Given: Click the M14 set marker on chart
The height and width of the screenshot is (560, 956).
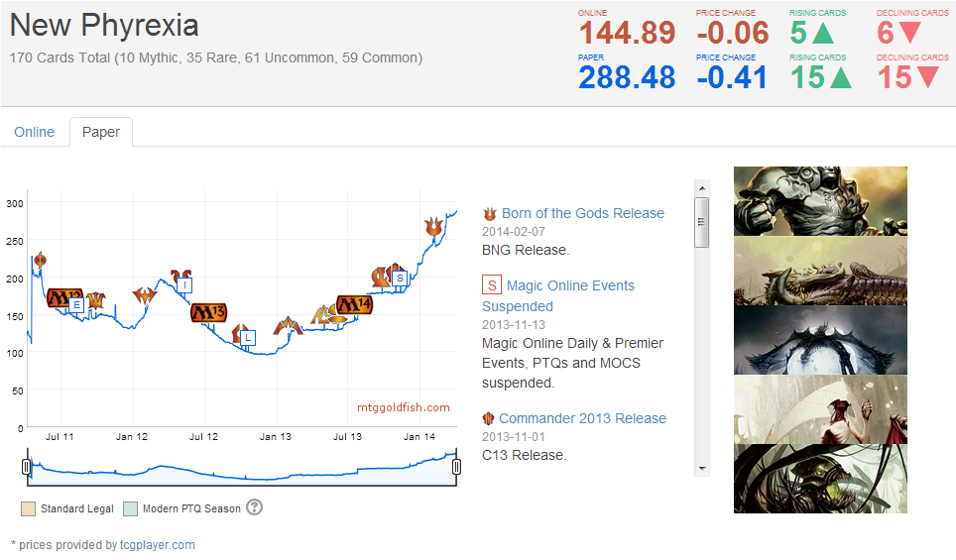Looking at the screenshot, I should tap(354, 304).
